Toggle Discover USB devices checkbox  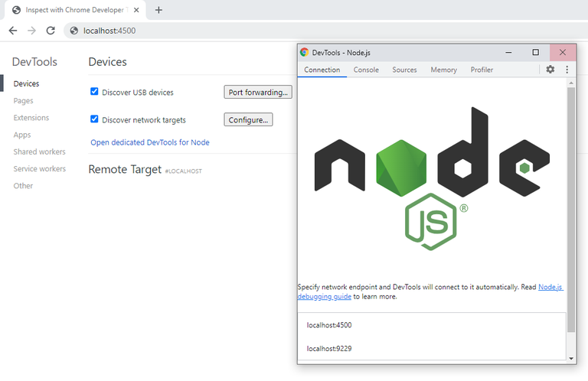94,91
